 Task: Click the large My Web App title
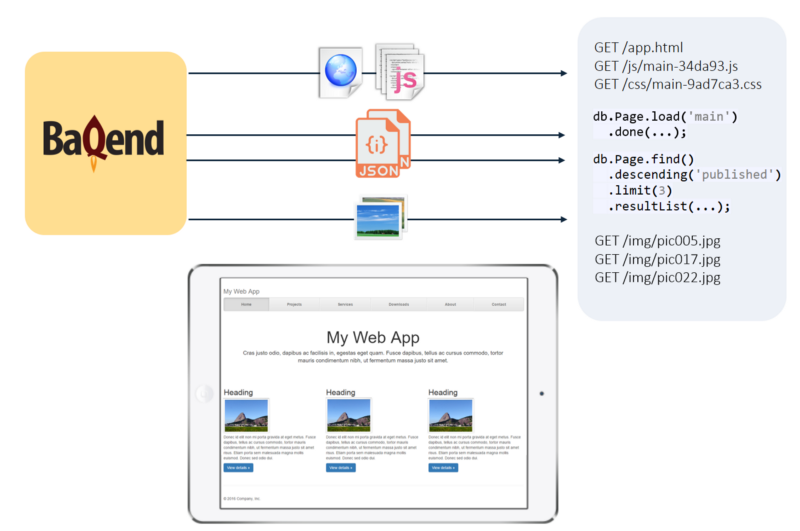click(x=373, y=338)
